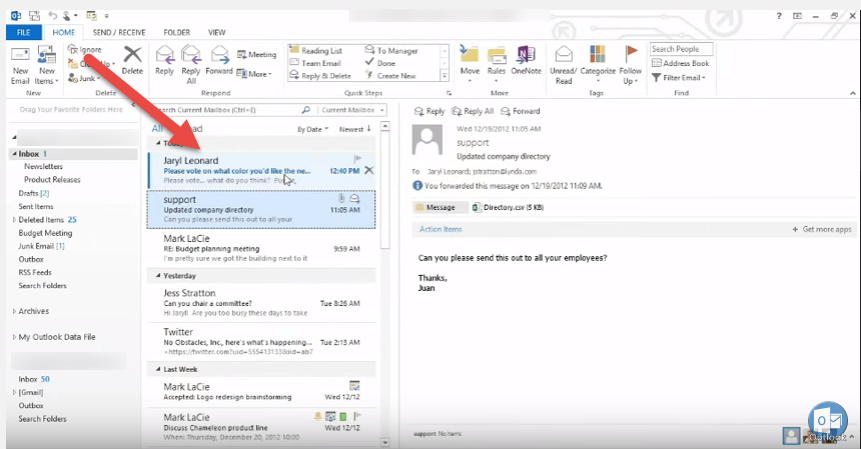Open the Directory.csv attachment
861x449 pixels.
pyautogui.click(x=508, y=207)
